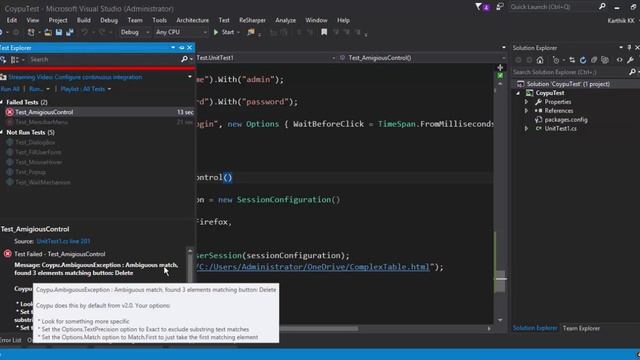The width and height of the screenshot is (640, 360).
Task: Toggle bookmark with the toolbar bookmark icon
Action: click(324, 32)
